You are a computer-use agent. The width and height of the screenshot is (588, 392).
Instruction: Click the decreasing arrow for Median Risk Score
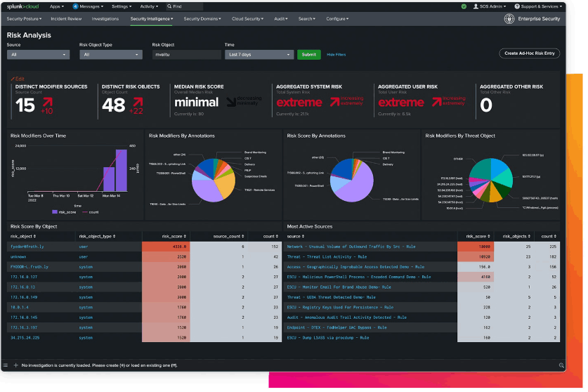[231, 102]
